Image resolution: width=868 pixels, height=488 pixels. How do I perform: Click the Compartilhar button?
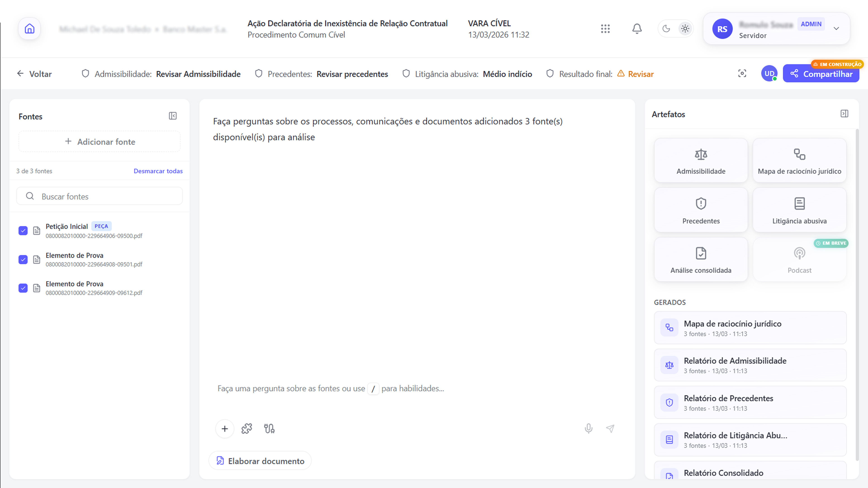click(821, 73)
